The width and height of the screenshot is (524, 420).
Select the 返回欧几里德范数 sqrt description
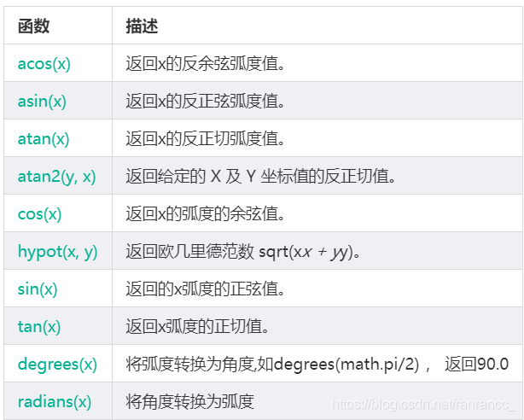[x=243, y=252]
